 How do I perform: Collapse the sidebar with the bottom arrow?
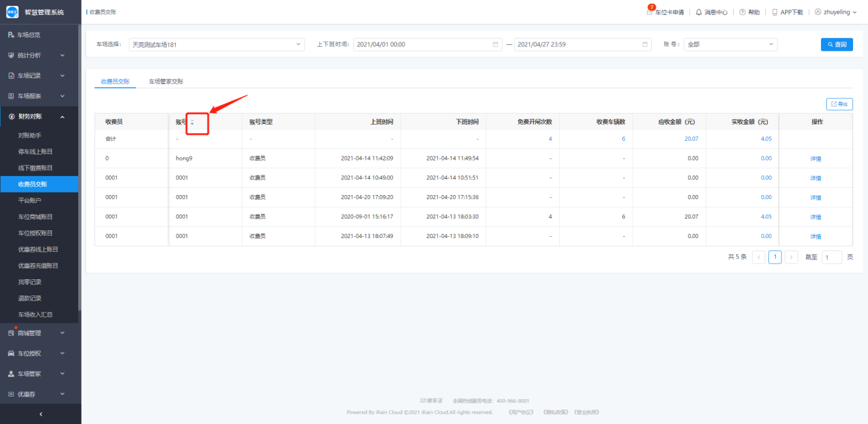pos(40,414)
